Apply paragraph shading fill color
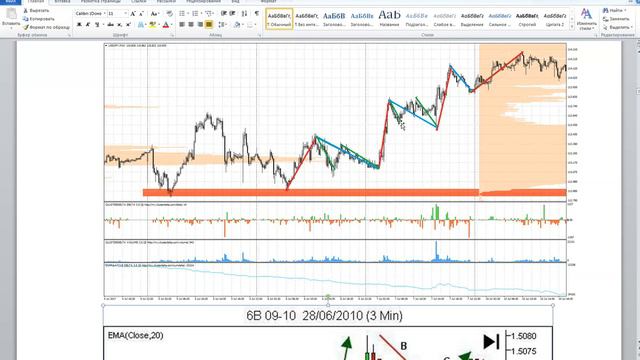The image size is (640, 360). click(238, 25)
